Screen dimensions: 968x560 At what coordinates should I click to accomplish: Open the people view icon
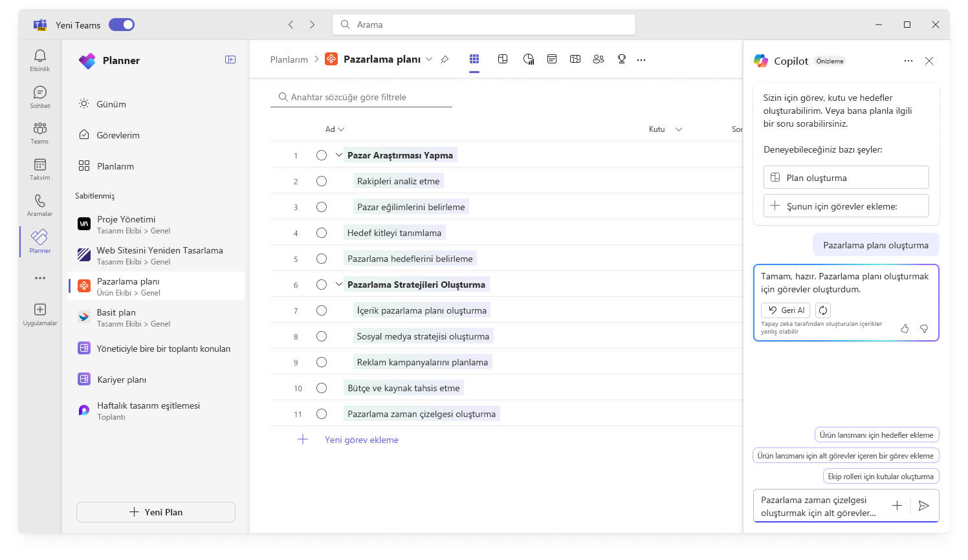pyautogui.click(x=599, y=59)
